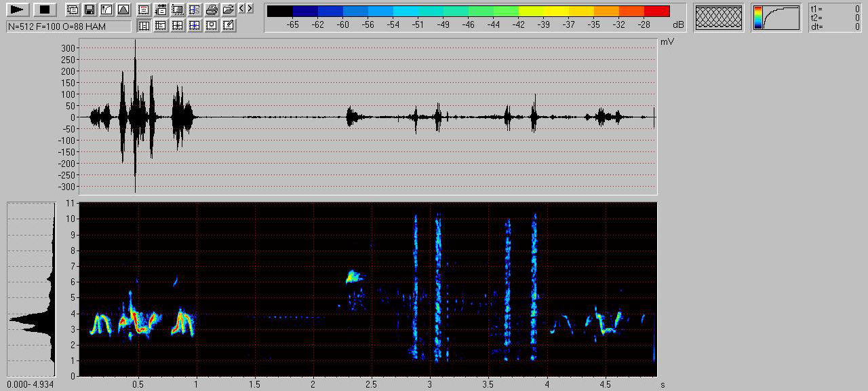Screen dimensions: 868x391
Task: Click the red swatch in the dB color scale
Action: tap(656, 11)
